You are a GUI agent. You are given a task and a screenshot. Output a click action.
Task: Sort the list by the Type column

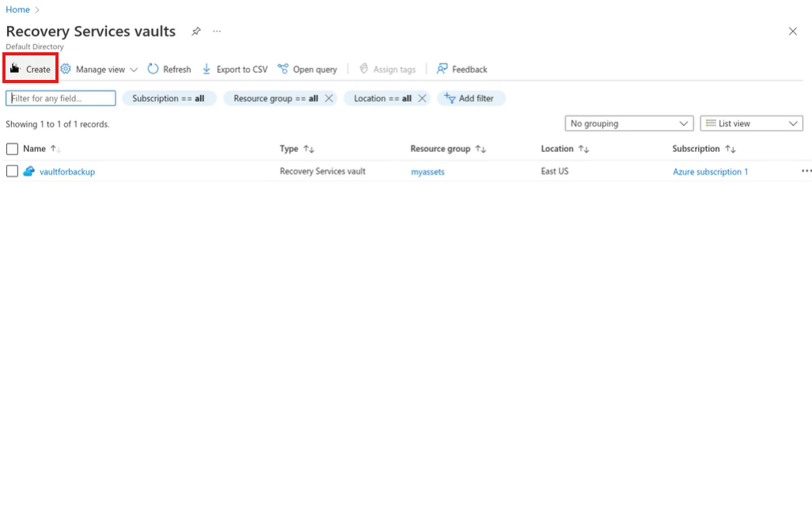click(x=297, y=149)
